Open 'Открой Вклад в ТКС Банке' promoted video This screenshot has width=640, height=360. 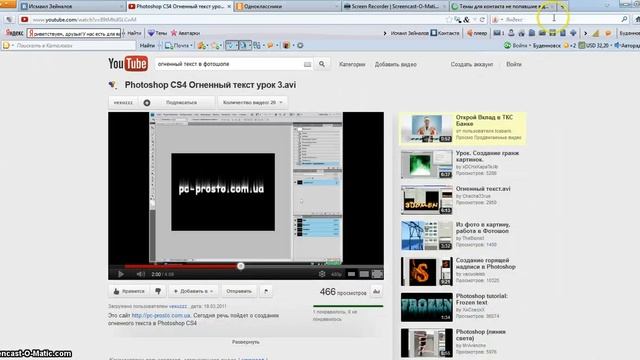pyautogui.click(x=462, y=129)
